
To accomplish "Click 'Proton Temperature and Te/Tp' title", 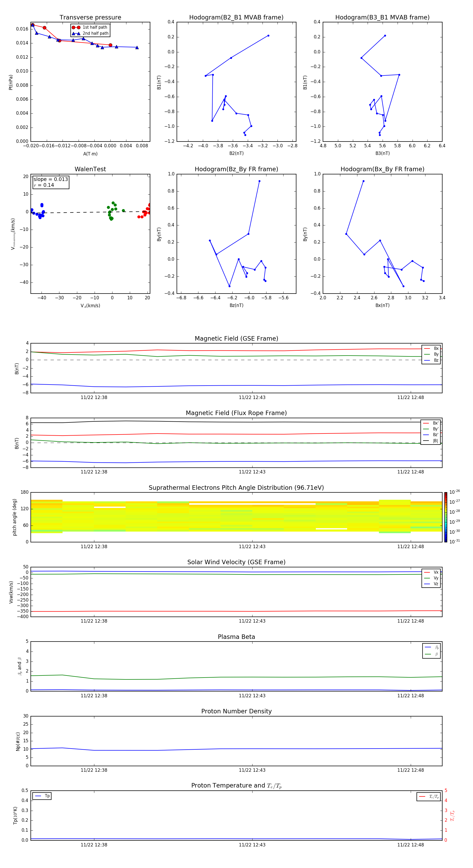I will [x=236, y=786].
